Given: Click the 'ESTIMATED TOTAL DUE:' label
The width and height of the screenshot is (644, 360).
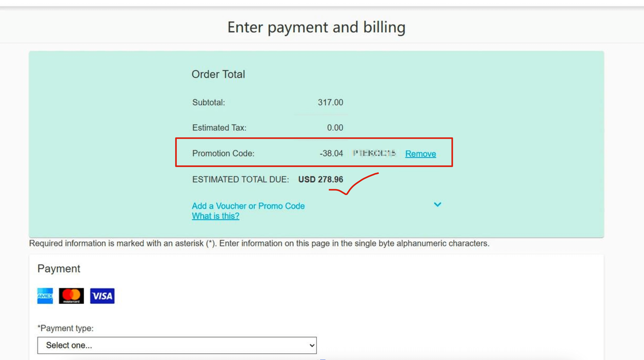Looking at the screenshot, I should click(240, 179).
